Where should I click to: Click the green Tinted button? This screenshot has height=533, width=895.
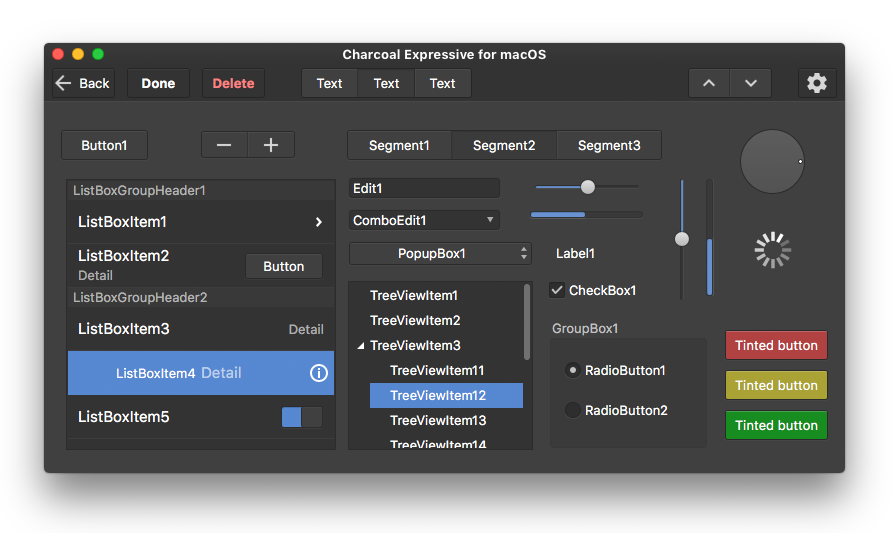coord(776,425)
